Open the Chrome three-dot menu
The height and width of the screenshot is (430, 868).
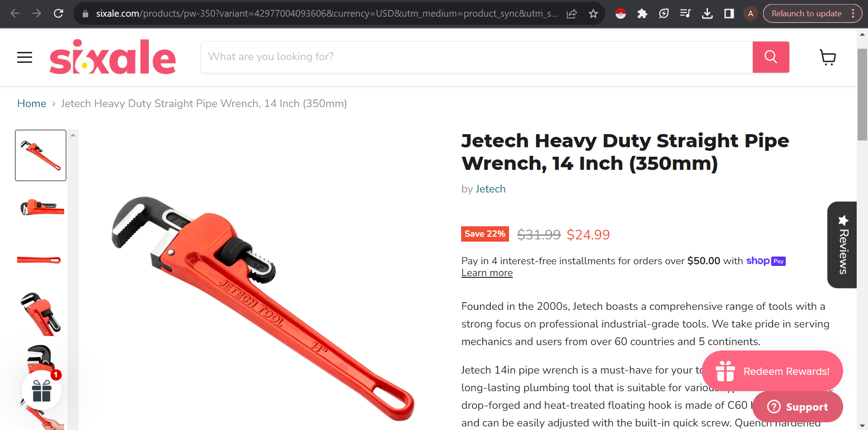click(x=853, y=14)
